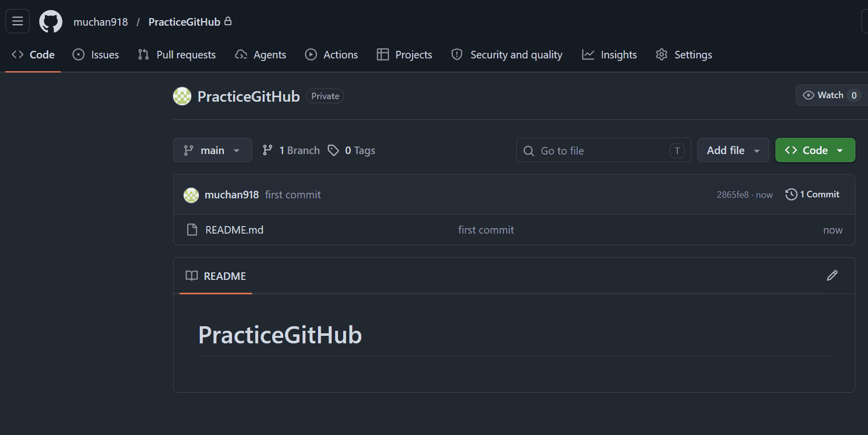
Task: Open the Pull requests tab
Action: (x=177, y=54)
